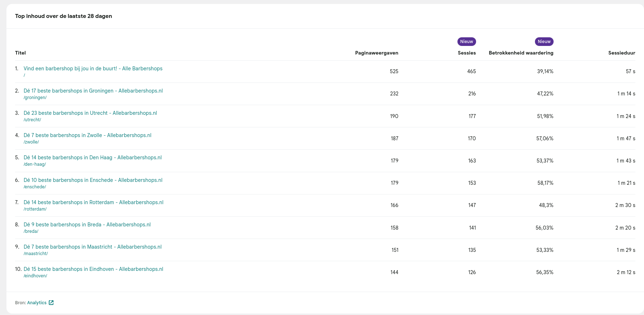
Task: Click the Nieuw badge above Sessies
Action: point(466,42)
